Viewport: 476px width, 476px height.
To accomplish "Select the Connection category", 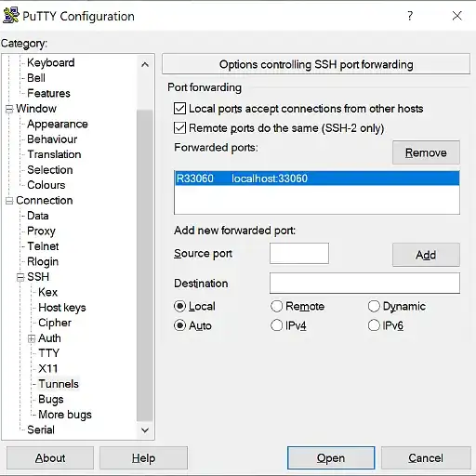I will [45, 200].
